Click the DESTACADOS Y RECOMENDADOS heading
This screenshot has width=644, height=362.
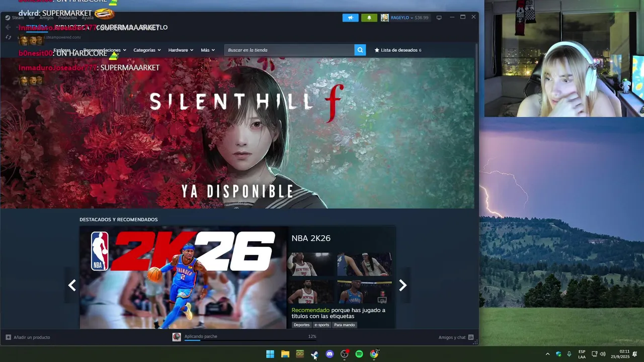tap(119, 220)
